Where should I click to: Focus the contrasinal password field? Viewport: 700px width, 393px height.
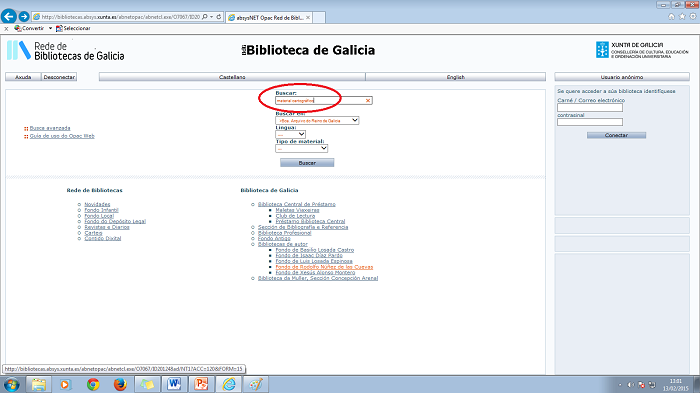(590, 122)
